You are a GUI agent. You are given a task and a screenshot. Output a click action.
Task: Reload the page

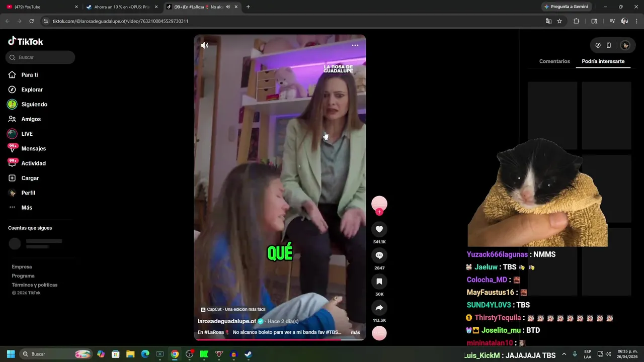tap(31, 21)
